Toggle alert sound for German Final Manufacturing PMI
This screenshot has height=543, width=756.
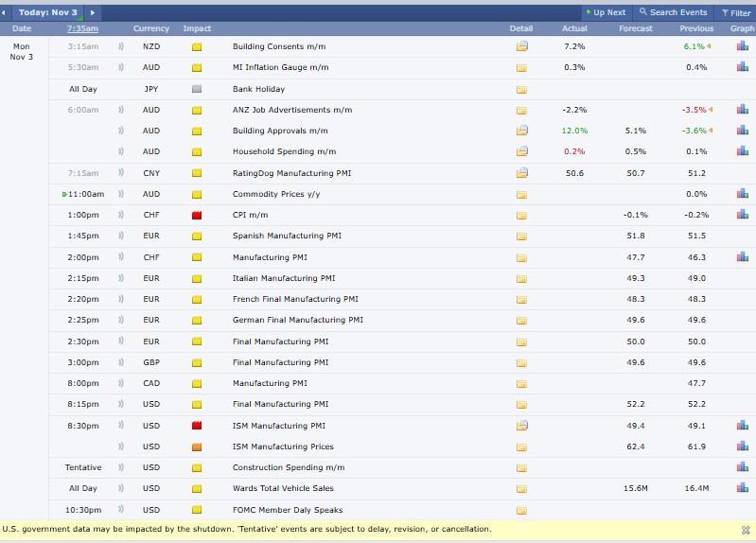click(120, 320)
